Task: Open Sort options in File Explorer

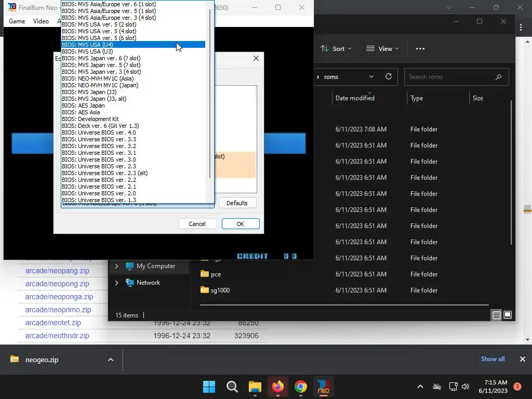Action: coord(336,48)
